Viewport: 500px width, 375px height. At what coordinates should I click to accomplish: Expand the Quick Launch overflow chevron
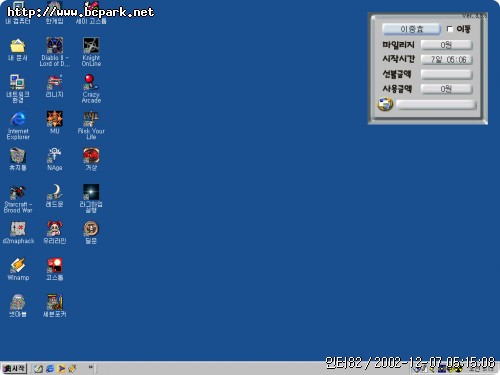[x=90, y=367]
